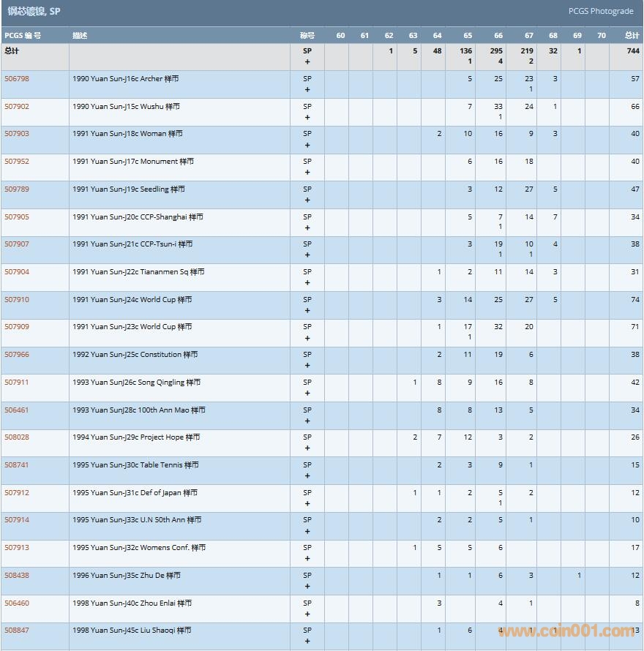This screenshot has width=644, height=651.
Task: Open coin link 509789
Action: click(17, 189)
